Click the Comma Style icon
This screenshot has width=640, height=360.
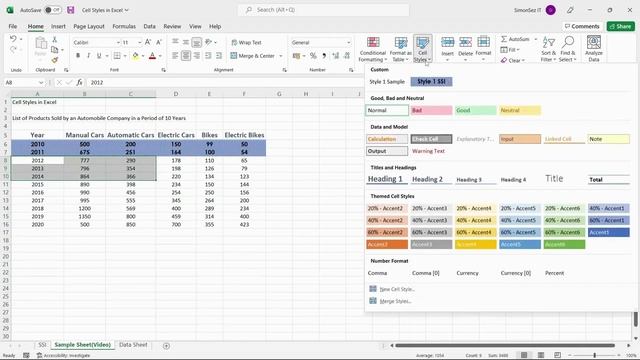pos(324,56)
